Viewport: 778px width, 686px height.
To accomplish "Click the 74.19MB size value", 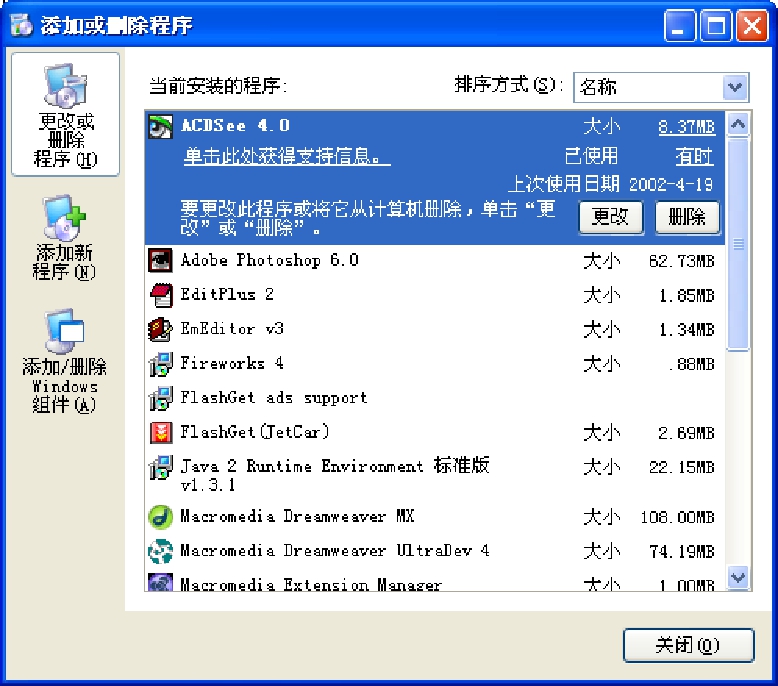I will 682,552.
